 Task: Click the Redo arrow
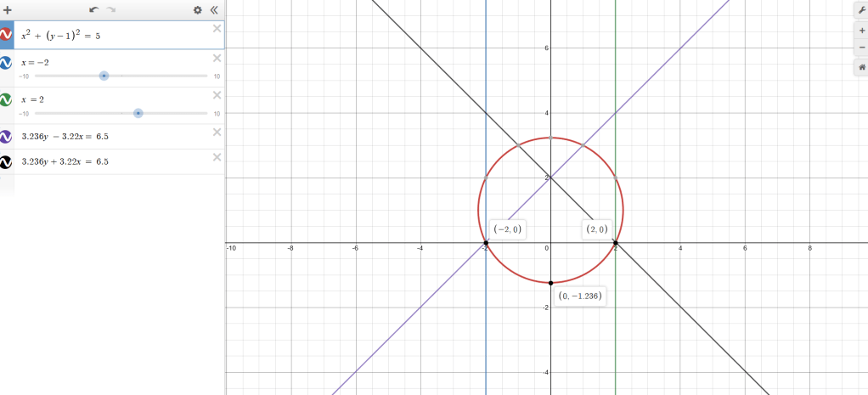coord(111,10)
